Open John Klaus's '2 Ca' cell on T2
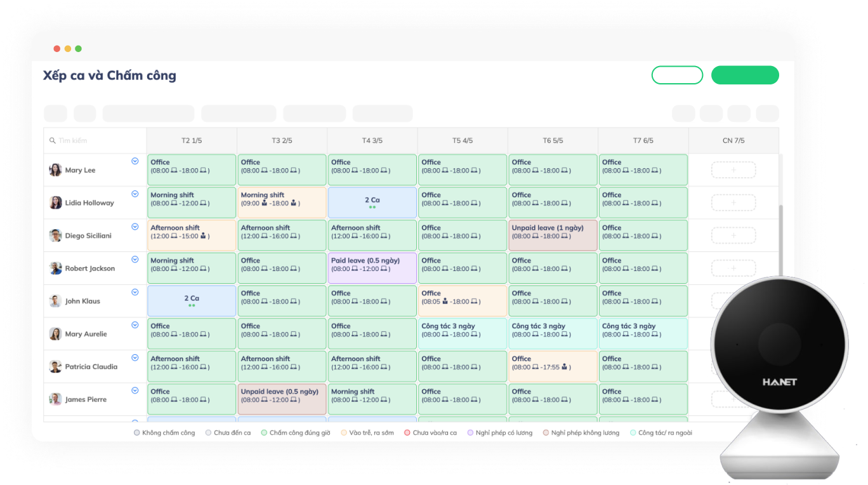Screen dimensions: 868x485 click(192, 301)
